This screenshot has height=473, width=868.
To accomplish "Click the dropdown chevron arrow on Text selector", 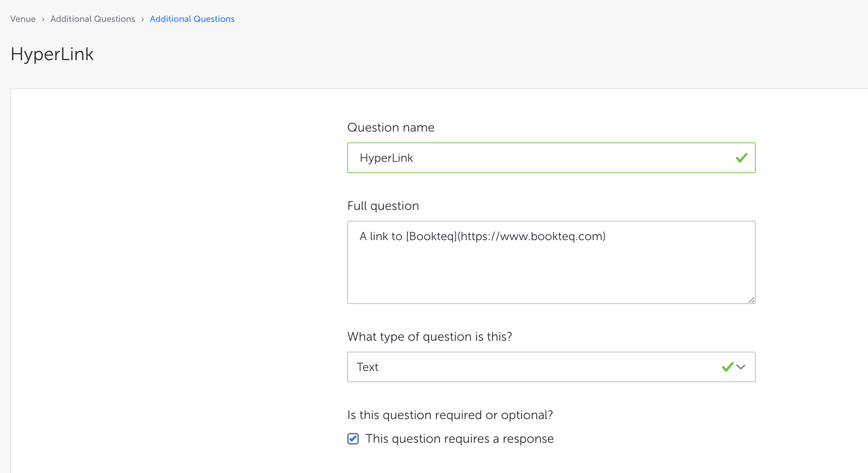I will tap(741, 367).
